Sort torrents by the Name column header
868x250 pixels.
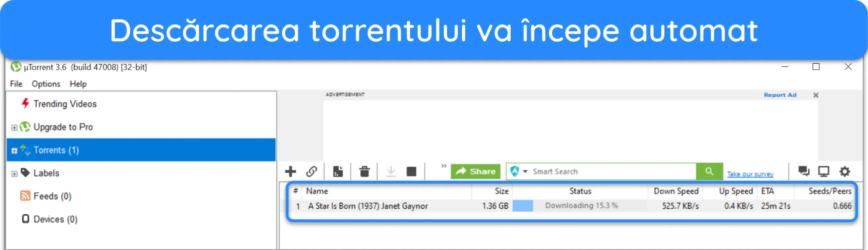coord(387,191)
